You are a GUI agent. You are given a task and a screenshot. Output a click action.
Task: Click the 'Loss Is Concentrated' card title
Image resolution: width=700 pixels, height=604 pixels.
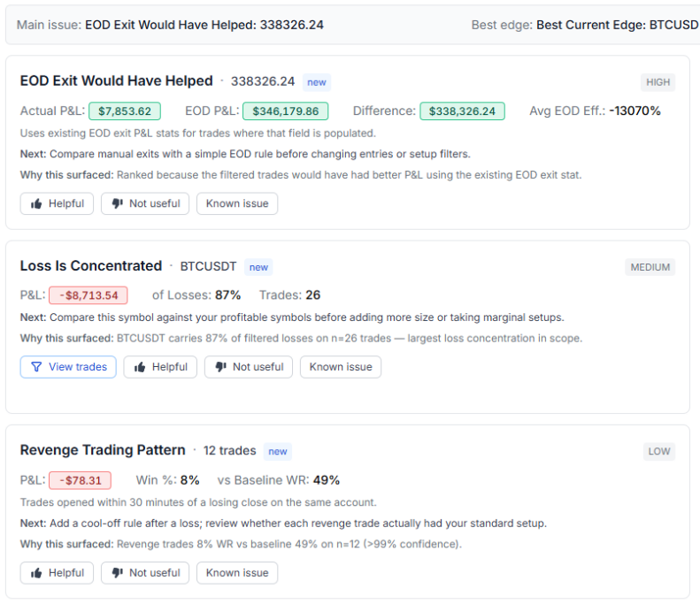(91, 266)
